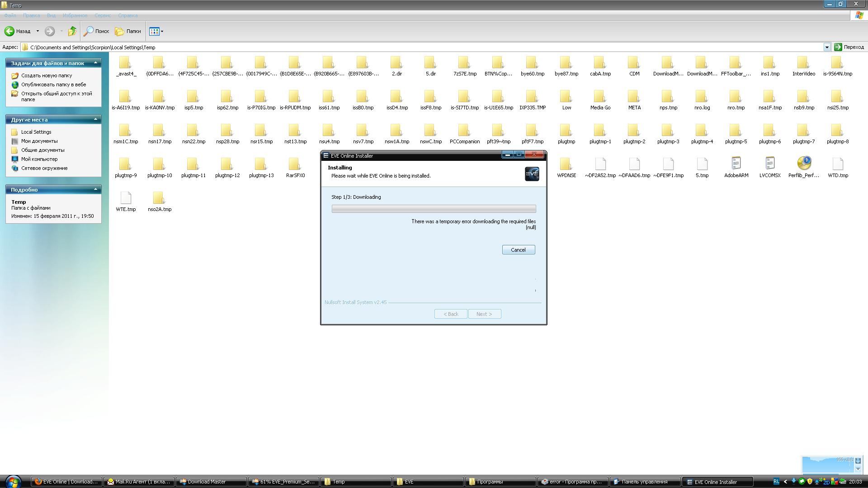Open the Сервис menu

pyautogui.click(x=103, y=15)
